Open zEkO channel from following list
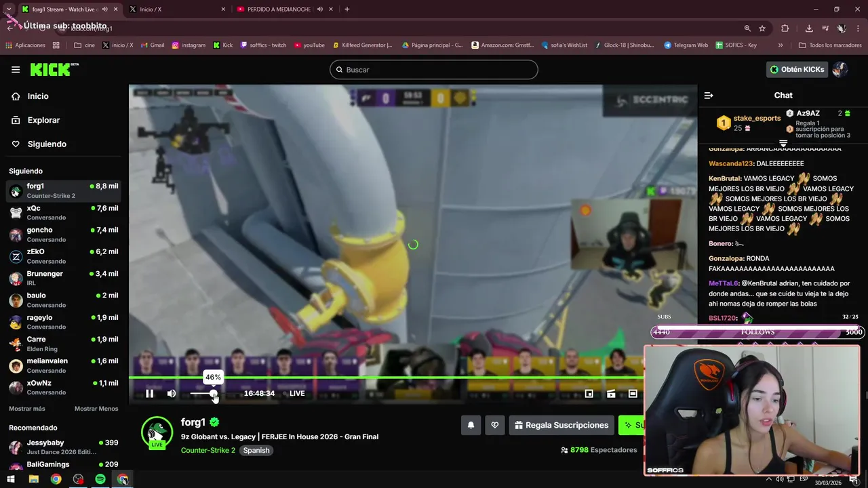The width and height of the screenshot is (868, 488). [x=64, y=256]
